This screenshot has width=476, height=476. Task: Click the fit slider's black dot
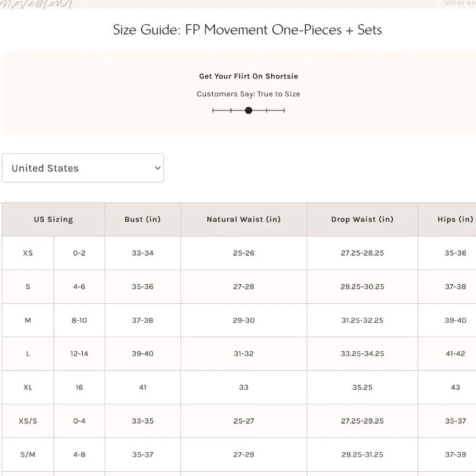(248, 110)
